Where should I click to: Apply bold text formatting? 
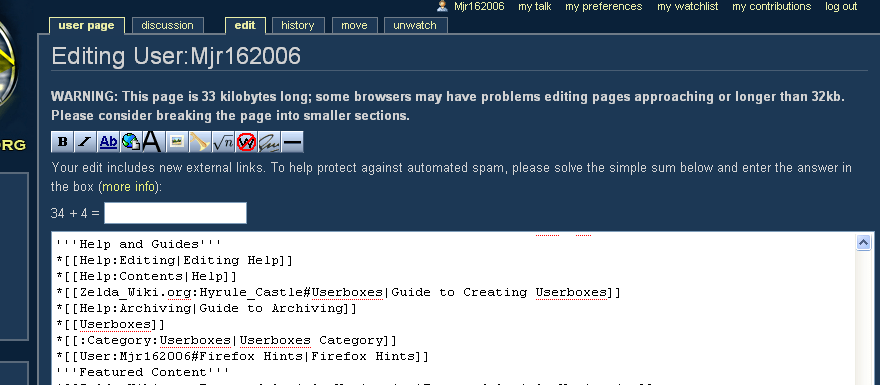62,142
